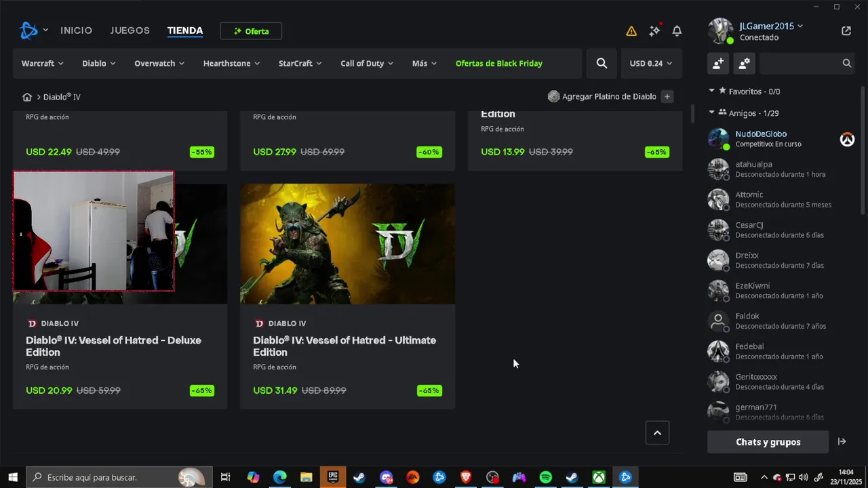Image resolution: width=868 pixels, height=488 pixels.
Task: Click the Overwatch icon beside NudoDeGlobo
Action: coord(847,139)
